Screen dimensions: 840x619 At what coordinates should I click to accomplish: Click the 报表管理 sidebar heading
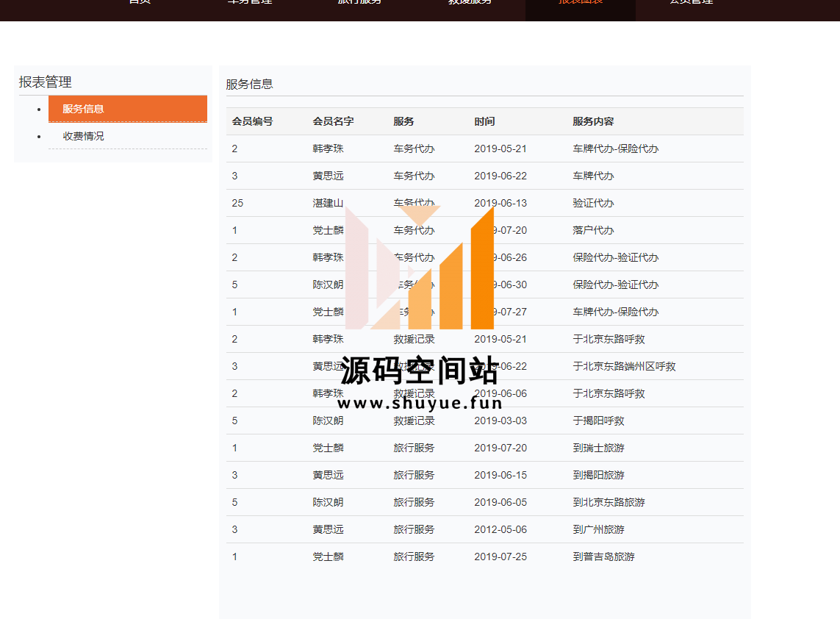45,82
